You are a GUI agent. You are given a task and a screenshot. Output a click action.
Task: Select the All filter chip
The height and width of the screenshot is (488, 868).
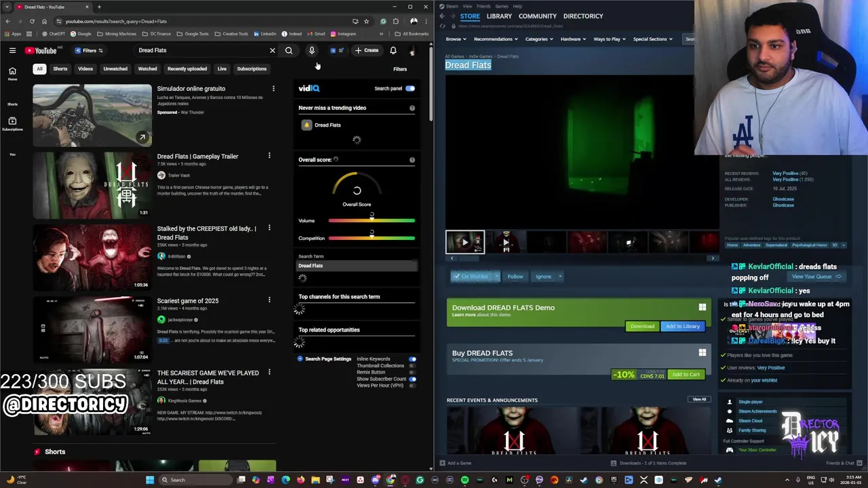39,68
